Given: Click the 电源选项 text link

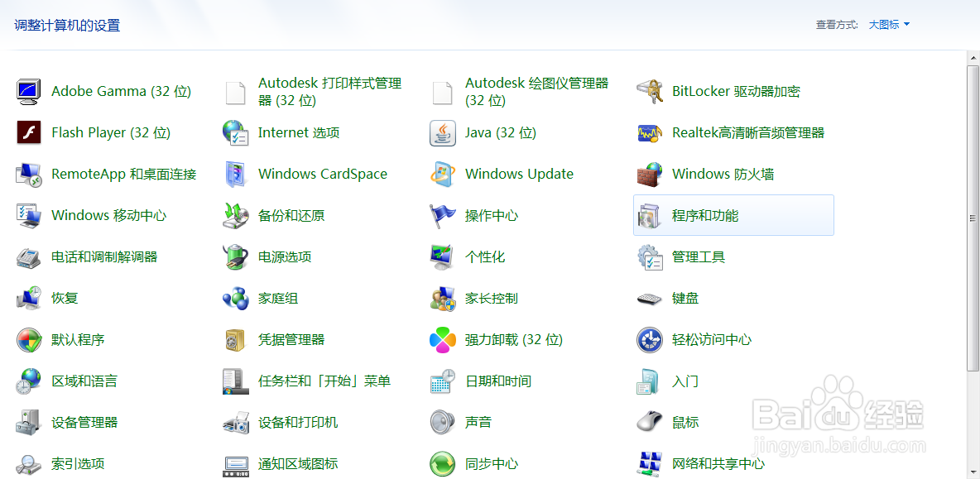Looking at the screenshot, I should [x=285, y=256].
